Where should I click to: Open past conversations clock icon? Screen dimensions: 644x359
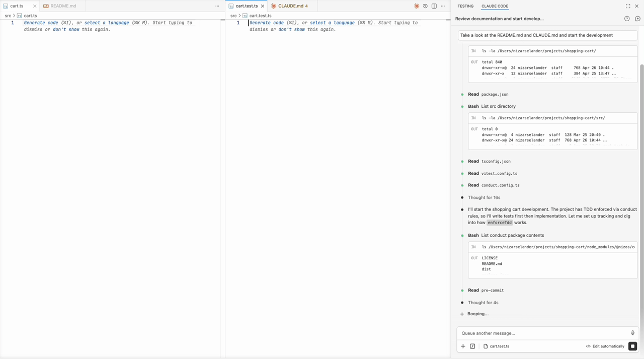coord(627,19)
